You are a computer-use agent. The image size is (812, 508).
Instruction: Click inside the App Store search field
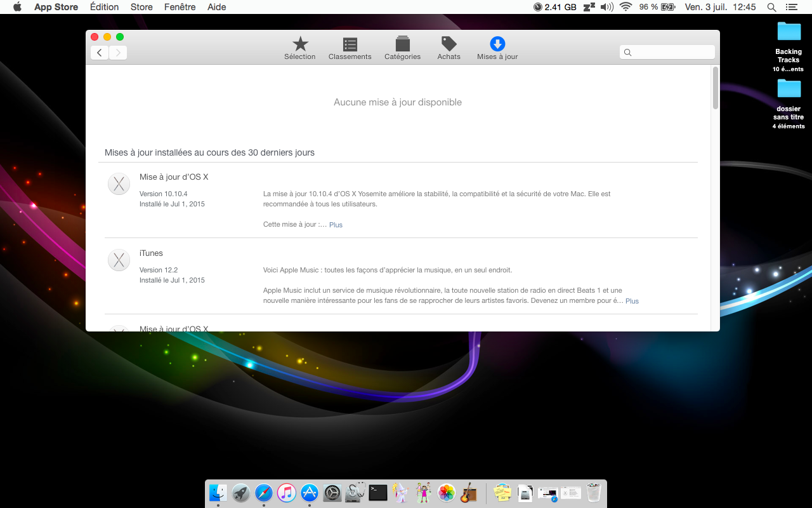coord(667,52)
